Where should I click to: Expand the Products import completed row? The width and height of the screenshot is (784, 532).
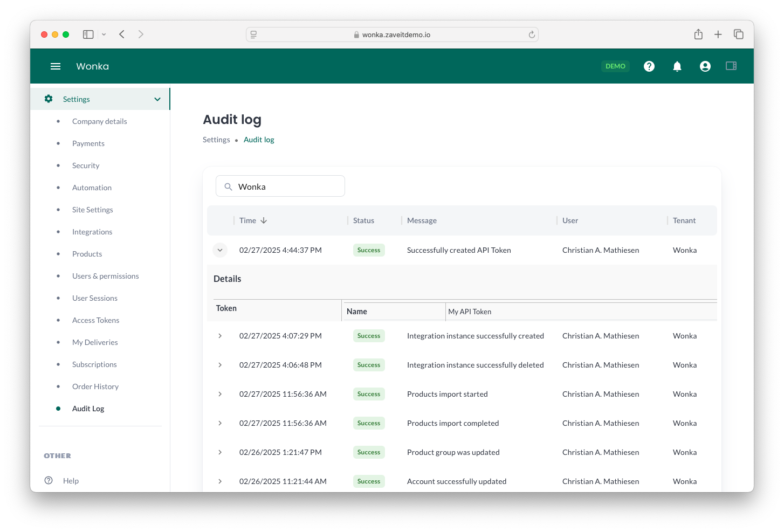tap(220, 423)
